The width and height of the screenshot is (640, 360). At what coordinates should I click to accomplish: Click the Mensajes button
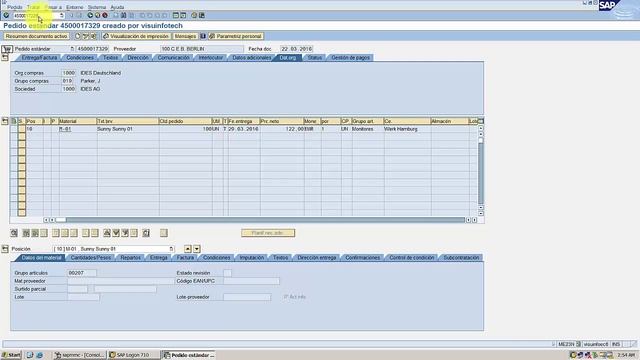pos(185,36)
